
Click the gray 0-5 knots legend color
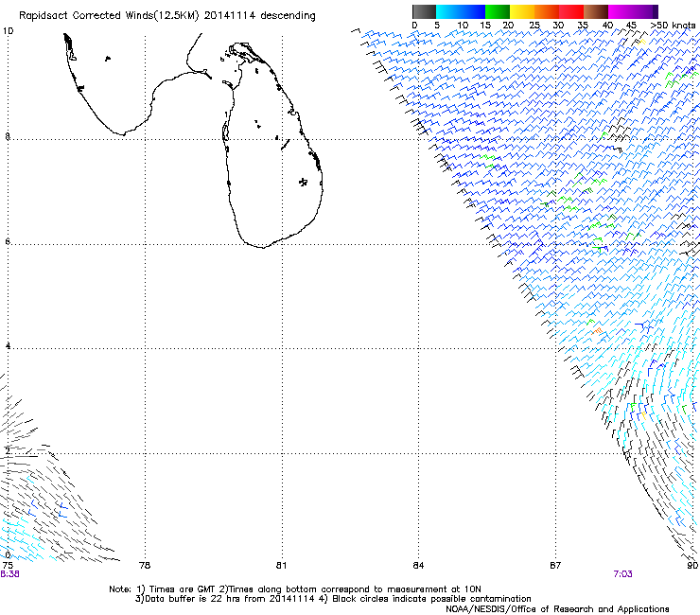pyautogui.click(x=424, y=11)
